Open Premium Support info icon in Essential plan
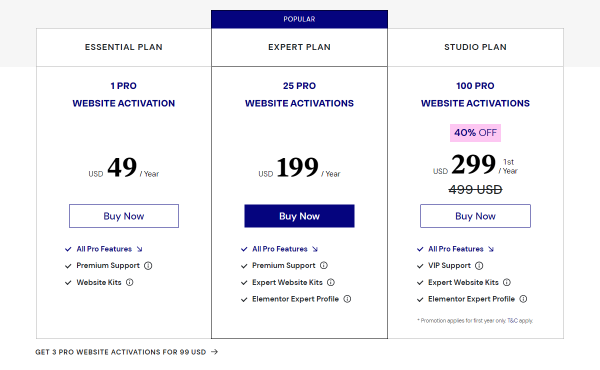Screen dimensions: 600x370 (x=148, y=266)
